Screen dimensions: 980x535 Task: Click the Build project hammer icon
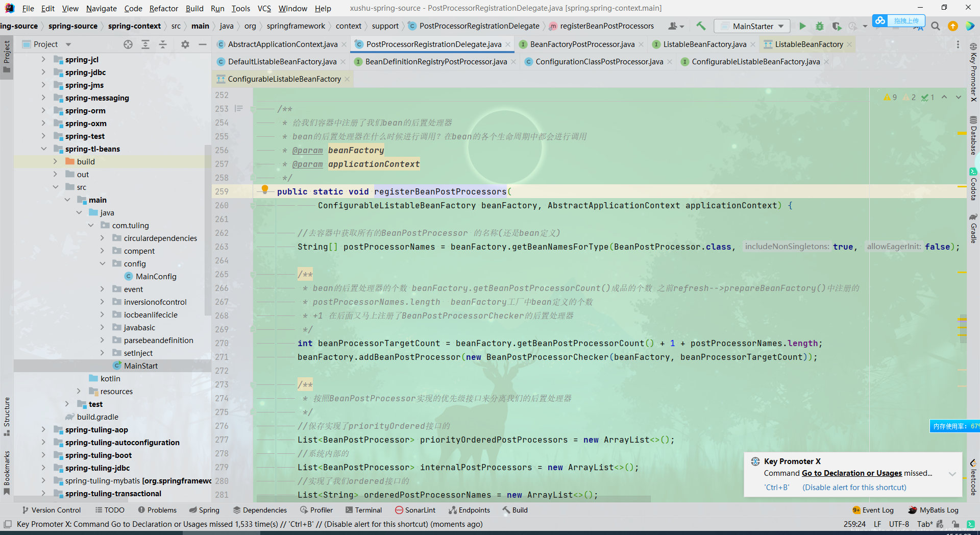point(701,26)
